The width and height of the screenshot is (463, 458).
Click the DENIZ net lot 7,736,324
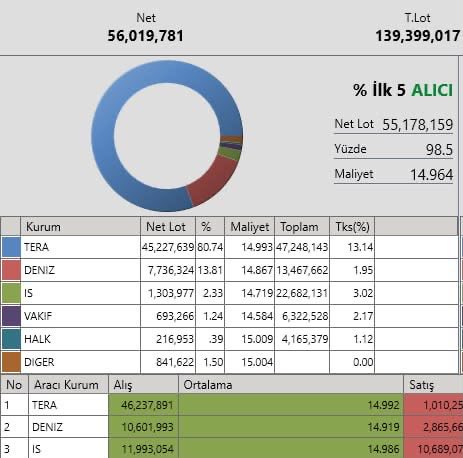pyautogui.click(x=171, y=270)
